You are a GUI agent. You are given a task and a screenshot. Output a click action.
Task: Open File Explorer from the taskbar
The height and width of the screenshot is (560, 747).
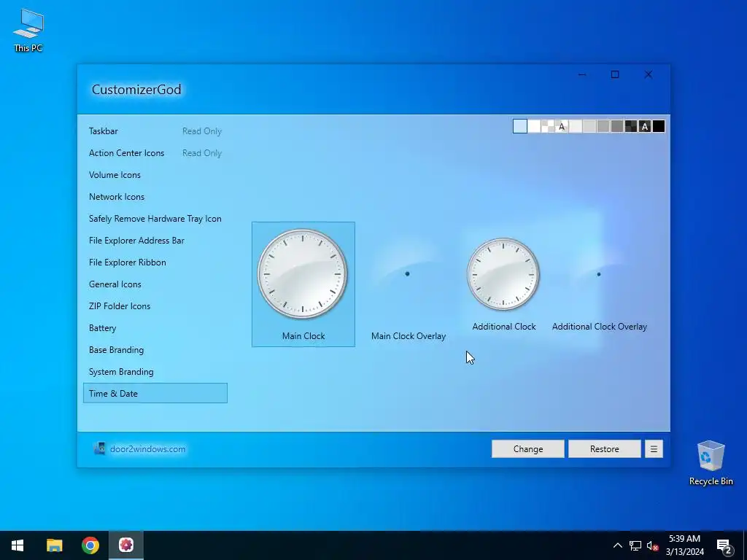54,545
